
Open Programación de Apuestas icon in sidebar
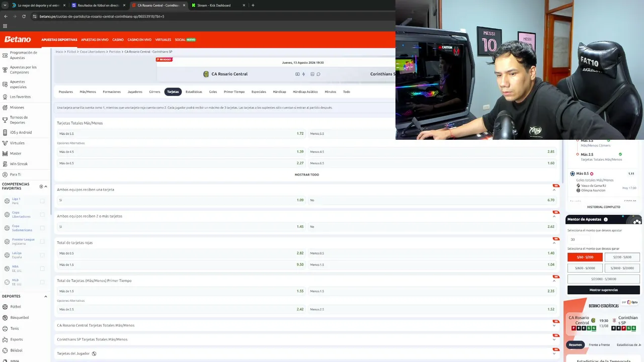click(5, 55)
